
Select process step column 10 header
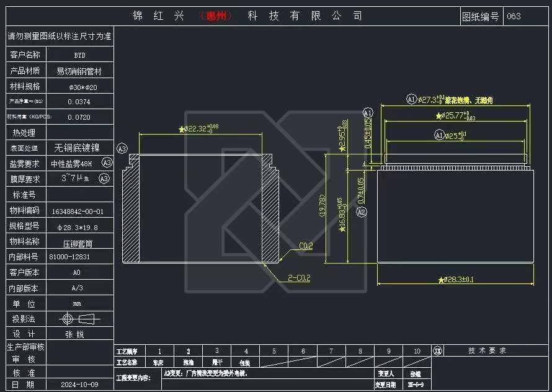click(417, 351)
